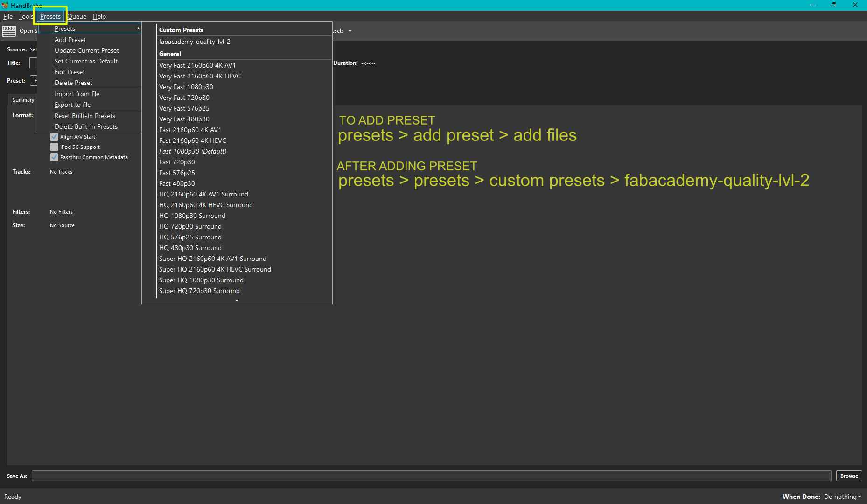Open the When Done dropdown
867x504 pixels.
coord(843,497)
